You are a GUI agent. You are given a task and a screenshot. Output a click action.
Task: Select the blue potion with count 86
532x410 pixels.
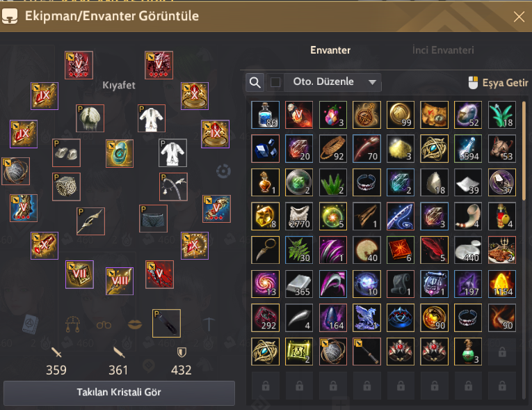coord(266,115)
